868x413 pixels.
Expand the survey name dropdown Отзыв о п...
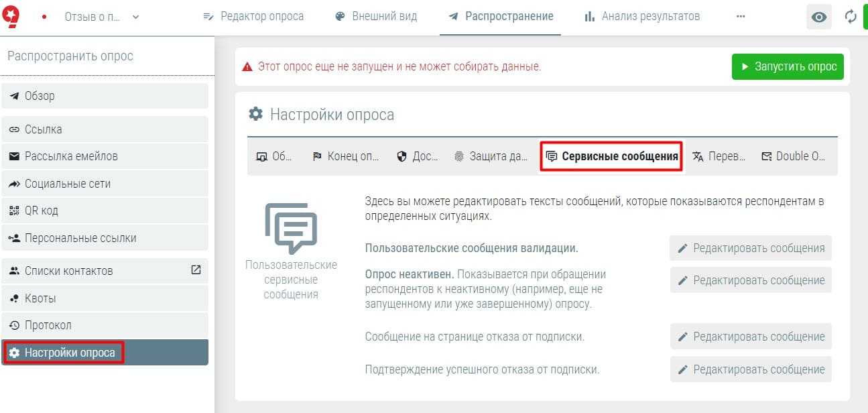102,17
